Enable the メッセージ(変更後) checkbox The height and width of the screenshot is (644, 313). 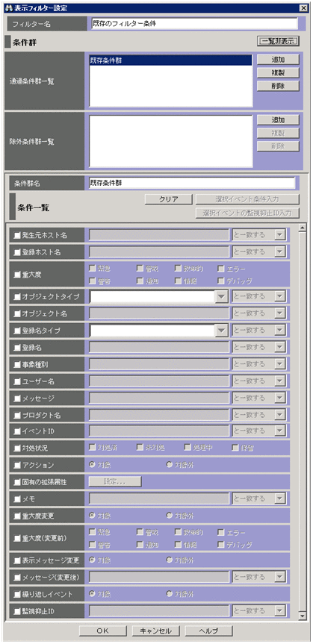(17, 577)
